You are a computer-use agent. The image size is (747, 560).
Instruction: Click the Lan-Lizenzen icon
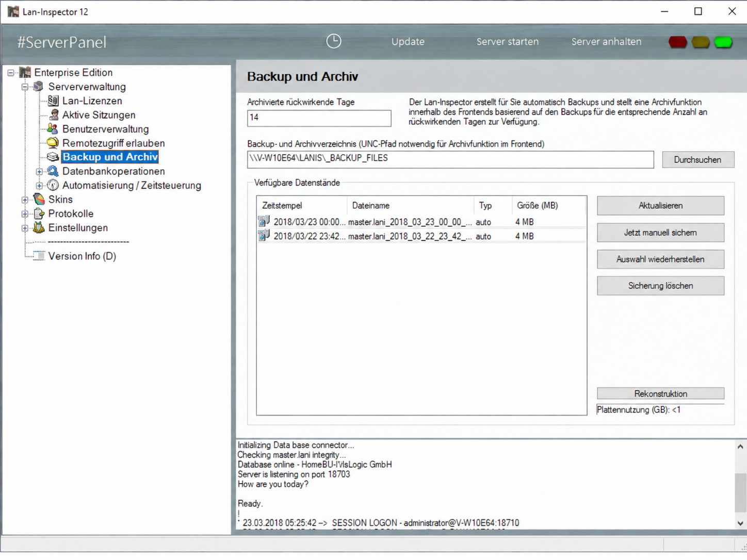(x=53, y=101)
